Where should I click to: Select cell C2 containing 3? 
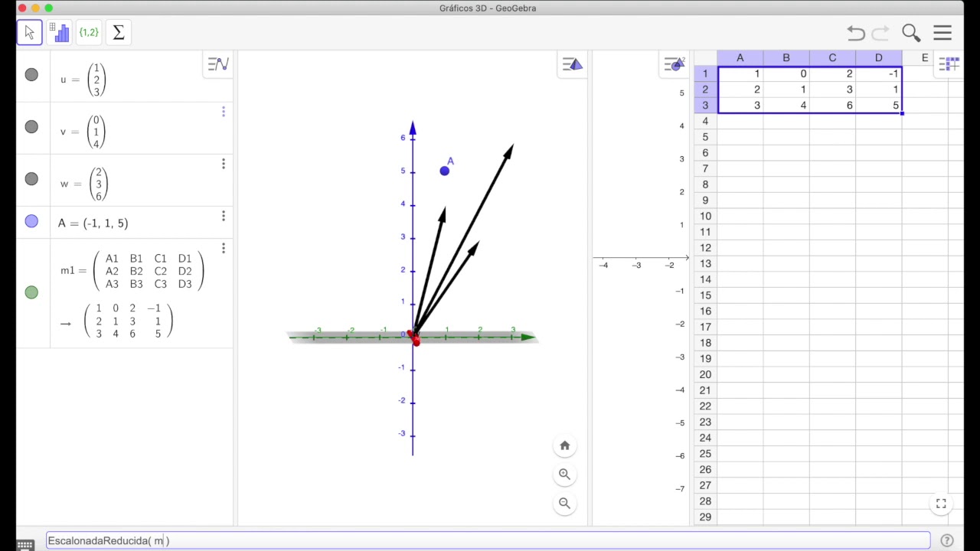tap(832, 90)
